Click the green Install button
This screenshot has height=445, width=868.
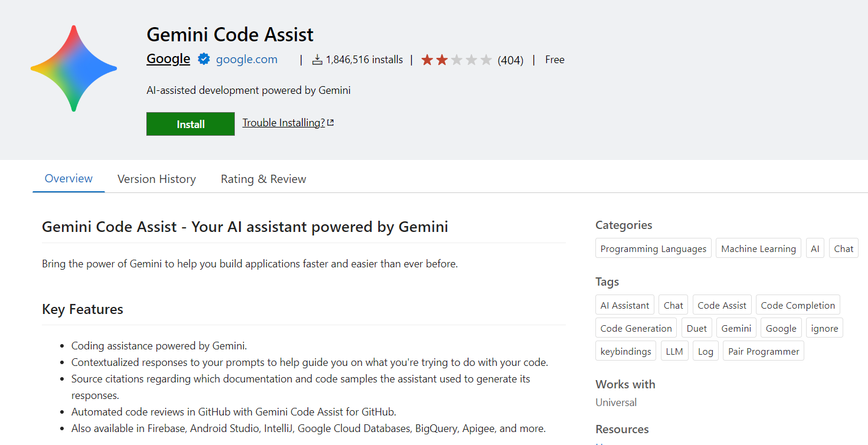tap(191, 124)
